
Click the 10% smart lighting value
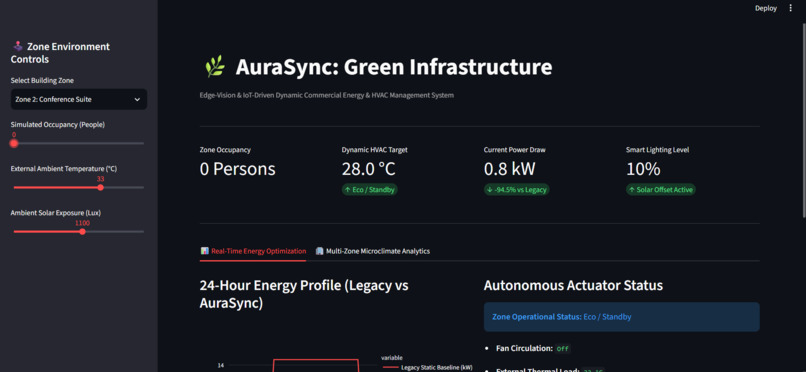(643, 169)
